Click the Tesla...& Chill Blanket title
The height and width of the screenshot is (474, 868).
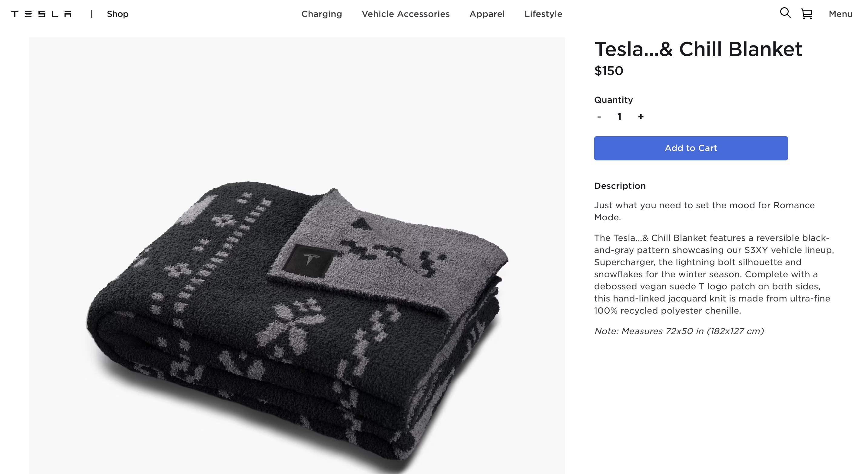coord(698,49)
